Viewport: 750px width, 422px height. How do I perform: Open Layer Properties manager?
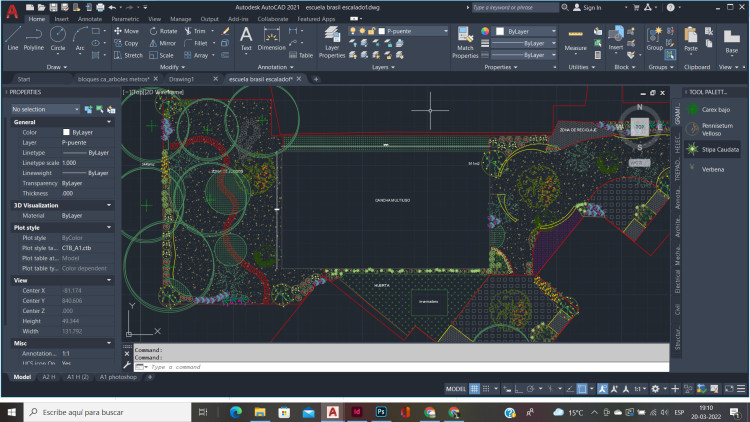pos(331,42)
